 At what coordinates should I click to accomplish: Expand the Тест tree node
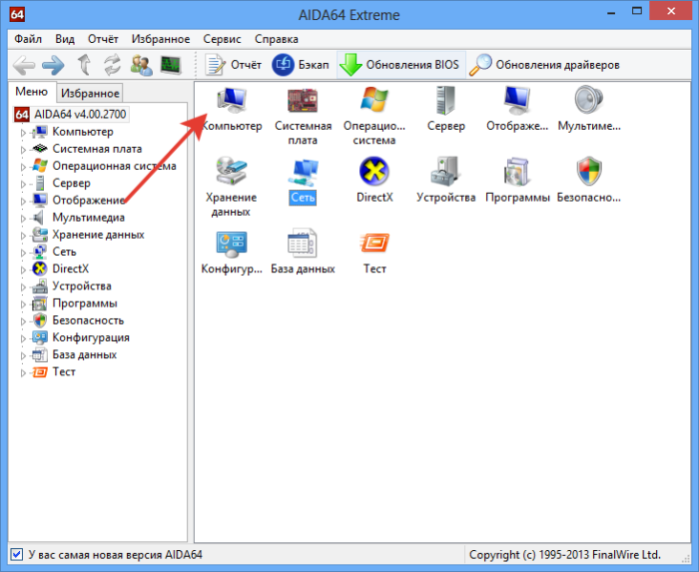[x=23, y=373]
